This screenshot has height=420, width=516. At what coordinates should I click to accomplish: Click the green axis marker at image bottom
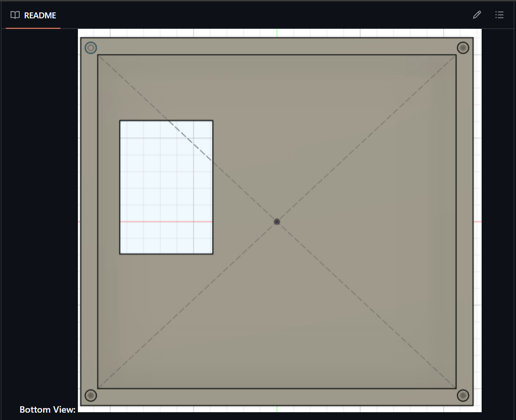pos(277,409)
